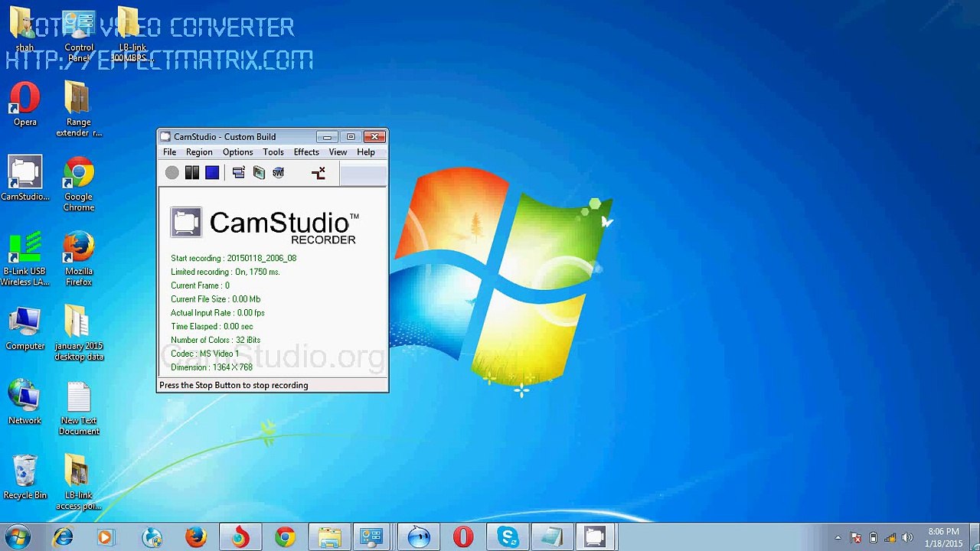Open File Explorer from the taskbar
Viewport: 980px width, 551px height.
330,538
